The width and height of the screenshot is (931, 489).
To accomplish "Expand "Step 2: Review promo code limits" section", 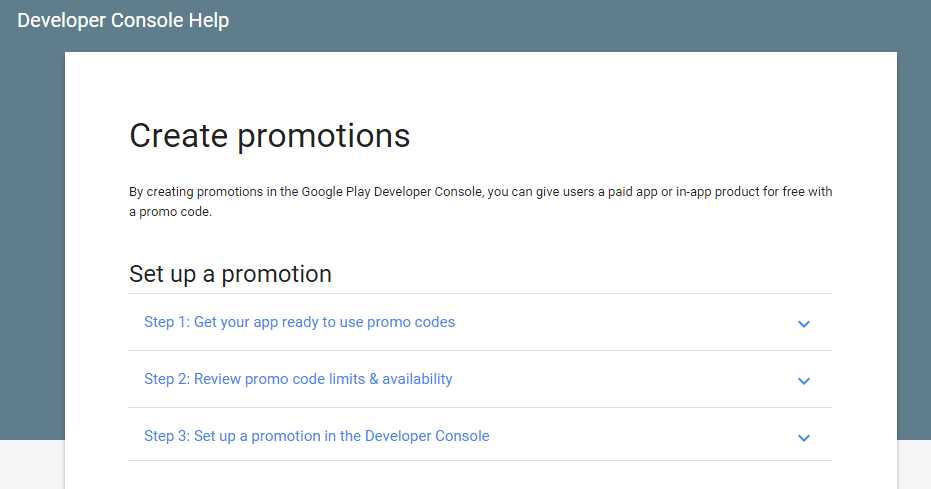I will click(298, 379).
